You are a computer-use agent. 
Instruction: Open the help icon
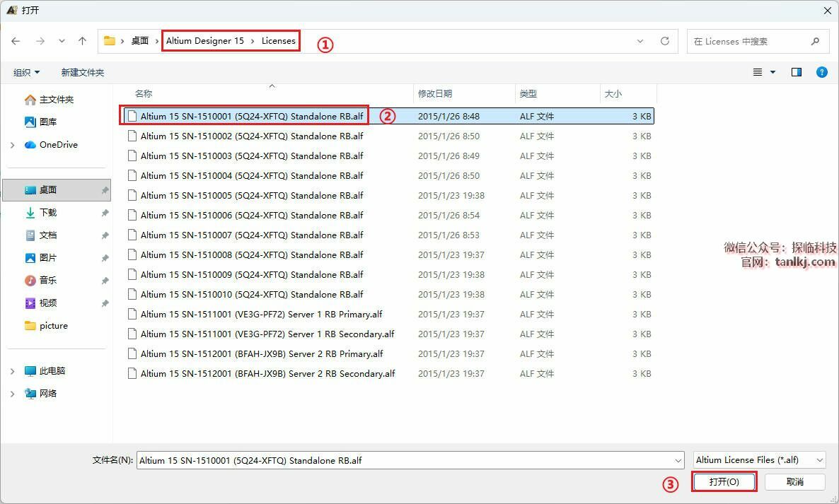[x=822, y=72]
